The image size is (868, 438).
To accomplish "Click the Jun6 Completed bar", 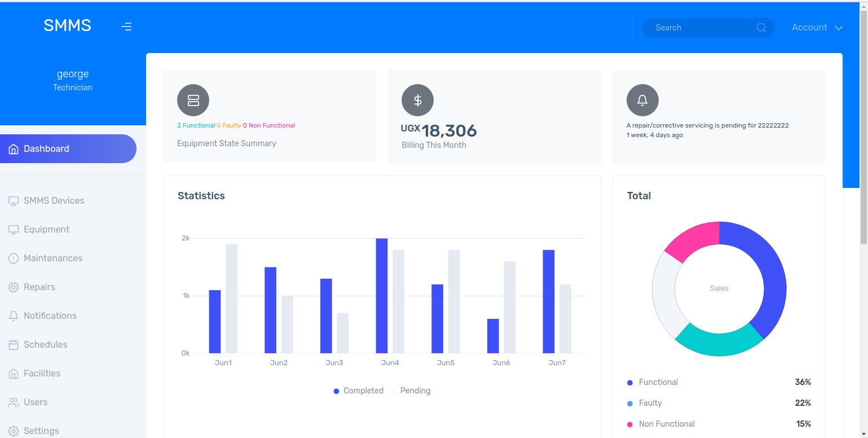I will click(493, 336).
